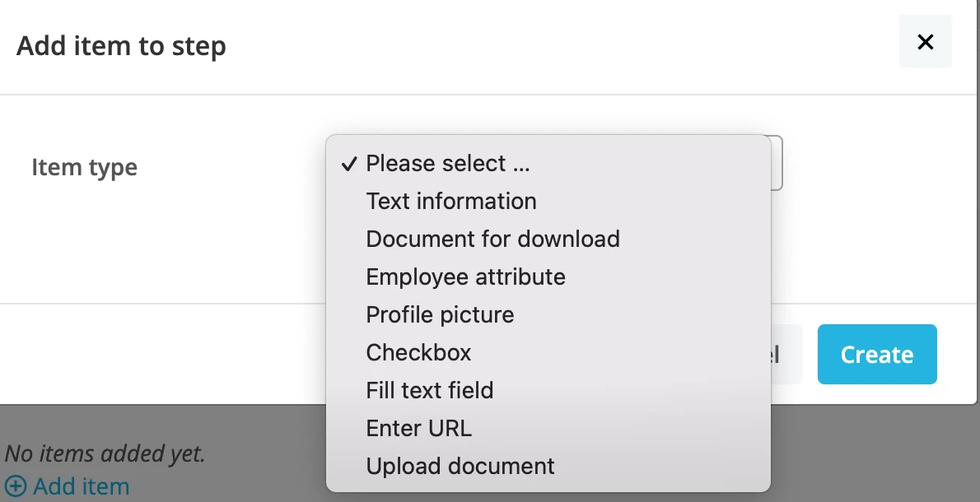Open the Add item link
This screenshot has height=502, width=980.
pos(67,486)
